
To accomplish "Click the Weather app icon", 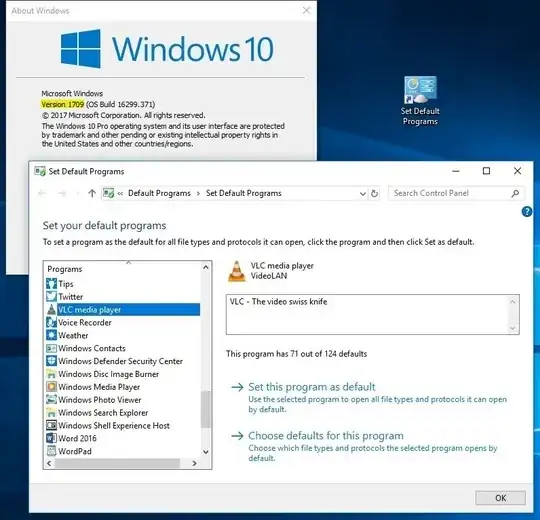I will [51, 335].
